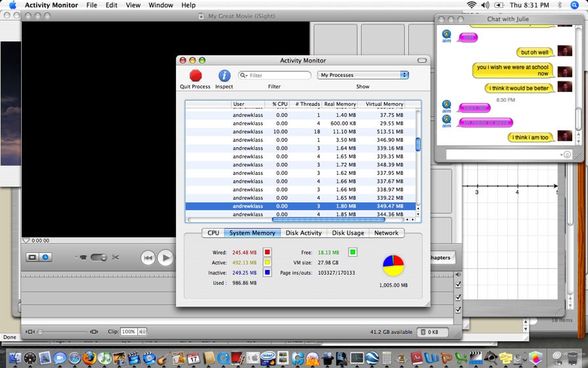The image size is (588, 368).
Task: Open the emoticon picker in Julie chat
Action: click(567, 154)
